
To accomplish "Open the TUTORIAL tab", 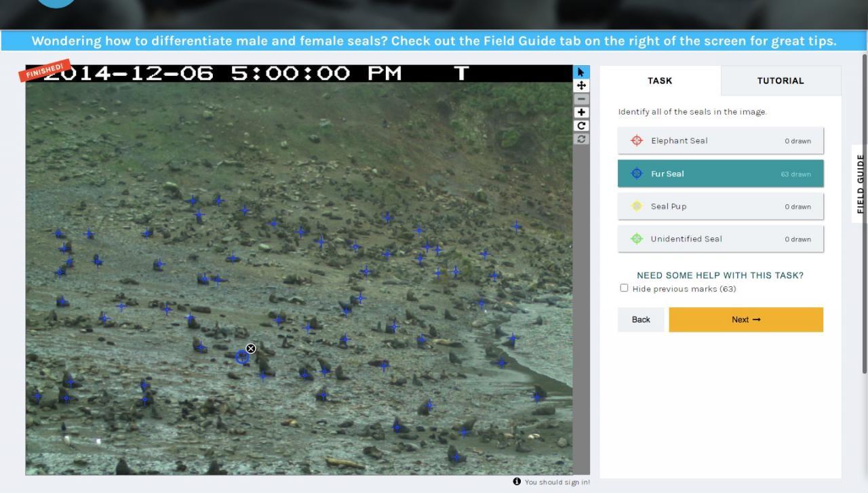I will [x=781, y=81].
